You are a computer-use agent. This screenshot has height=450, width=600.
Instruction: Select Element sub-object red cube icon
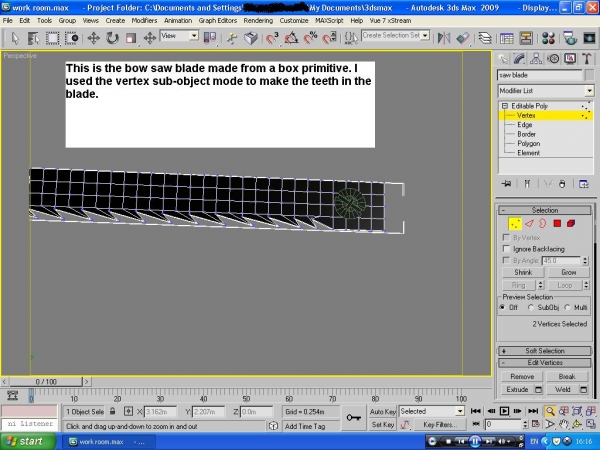(x=571, y=223)
